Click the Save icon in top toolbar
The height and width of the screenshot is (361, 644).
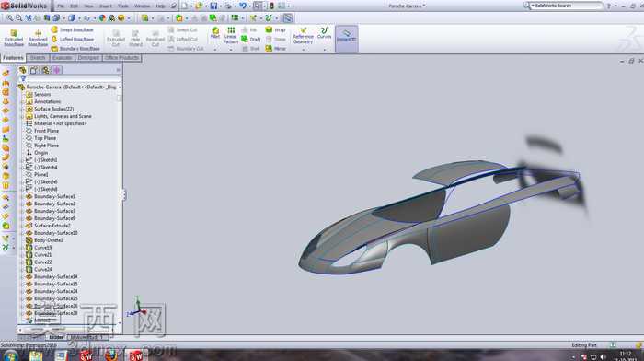click(x=213, y=6)
